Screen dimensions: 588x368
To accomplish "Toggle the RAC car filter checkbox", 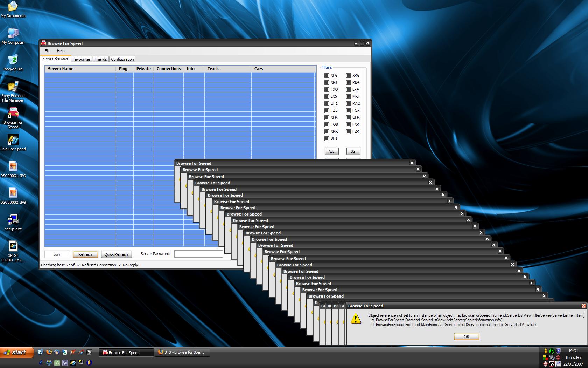I will pyautogui.click(x=348, y=103).
